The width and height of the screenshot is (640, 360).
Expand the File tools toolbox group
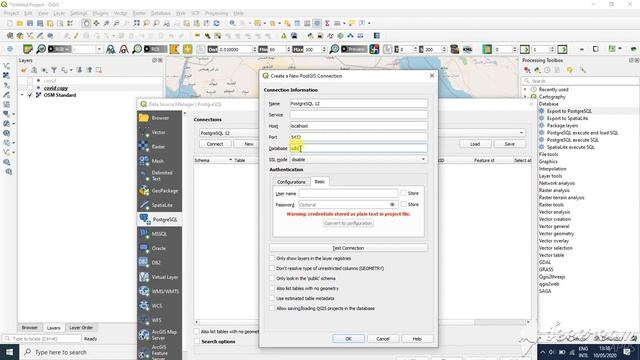[x=548, y=154]
